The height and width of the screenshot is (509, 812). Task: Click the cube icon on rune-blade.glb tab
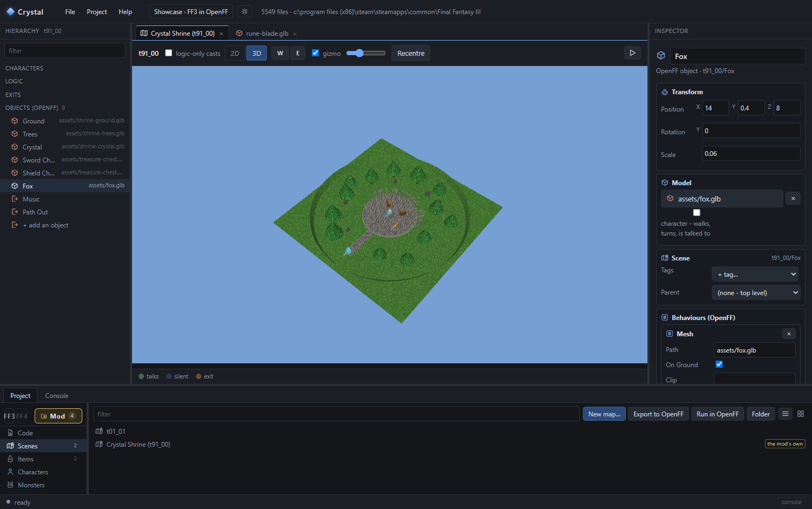[x=239, y=33]
